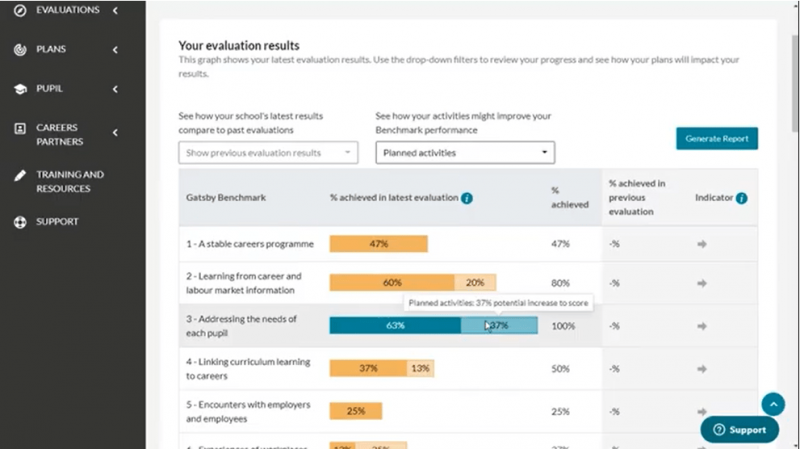
Task: Click info icon next to Indicator
Action: coord(741,198)
